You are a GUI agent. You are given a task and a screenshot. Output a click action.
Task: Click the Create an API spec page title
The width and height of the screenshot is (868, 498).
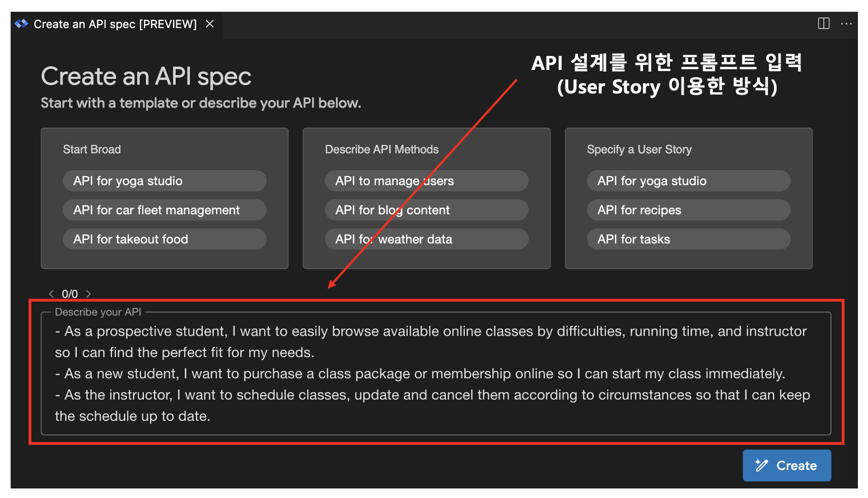point(146,77)
